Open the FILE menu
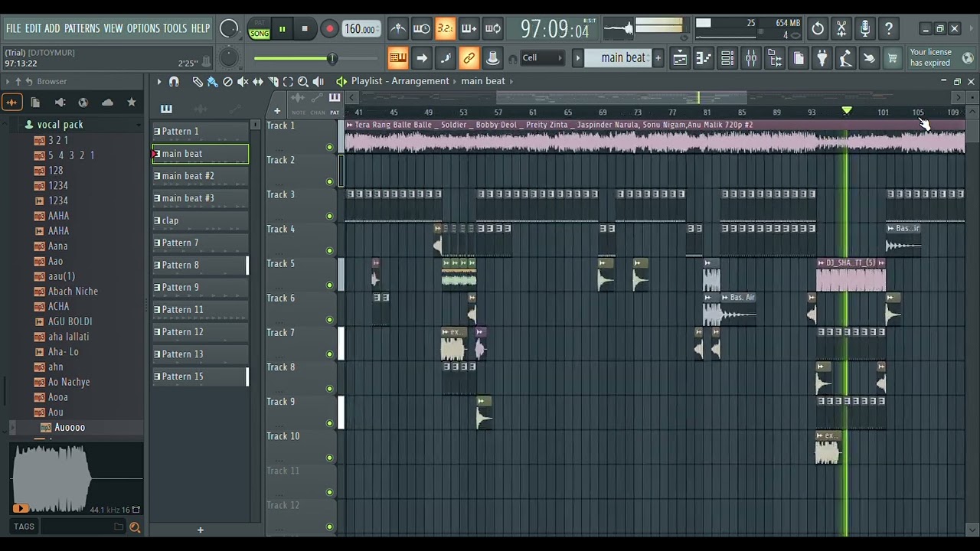 point(14,28)
